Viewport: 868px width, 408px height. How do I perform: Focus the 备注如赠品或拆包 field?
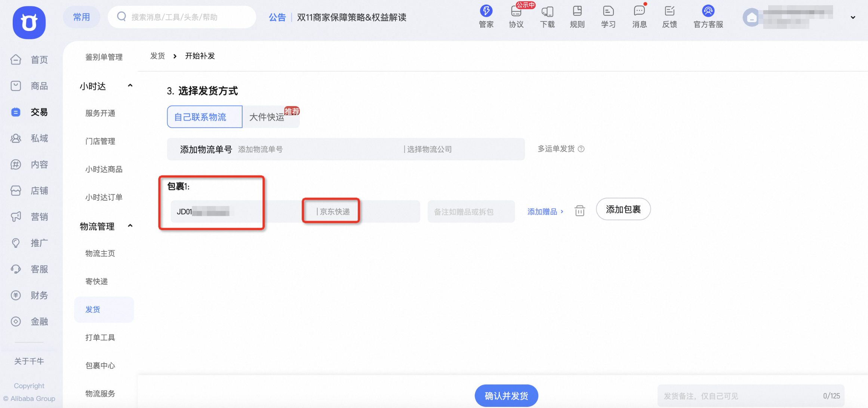tap(471, 211)
